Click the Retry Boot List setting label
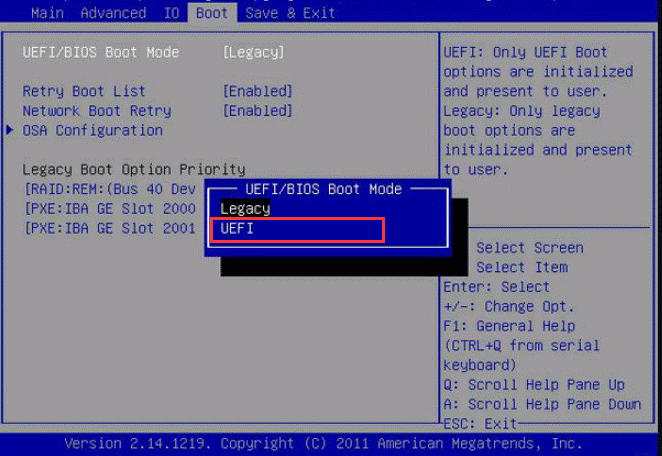Image resolution: width=662 pixels, height=456 pixels. [83, 91]
